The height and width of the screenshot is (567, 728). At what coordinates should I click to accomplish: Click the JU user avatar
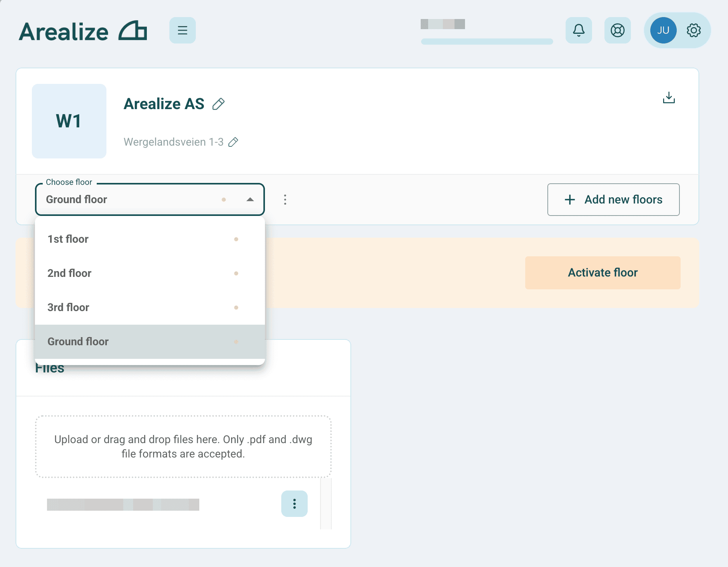tap(663, 30)
